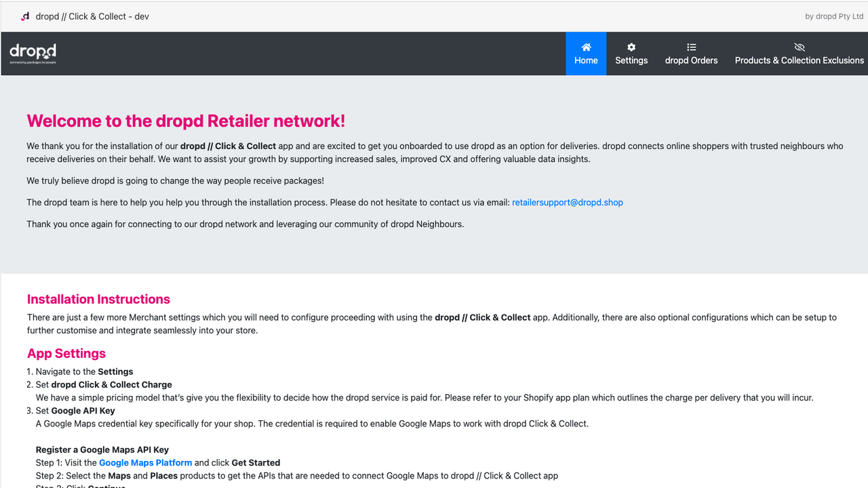This screenshot has width=868, height=488.
Task: Click the crossed-out eye Exclusions icon
Action: click(x=800, y=47)
